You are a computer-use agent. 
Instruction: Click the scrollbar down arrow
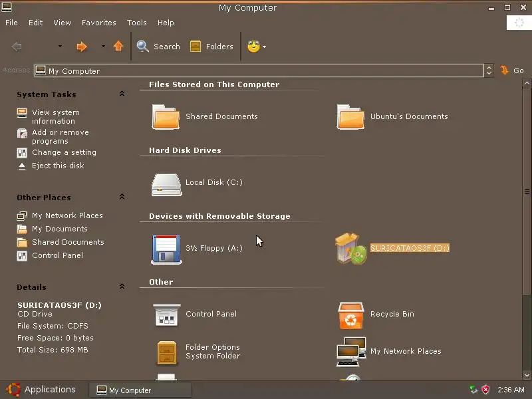[x=527, y=375]
